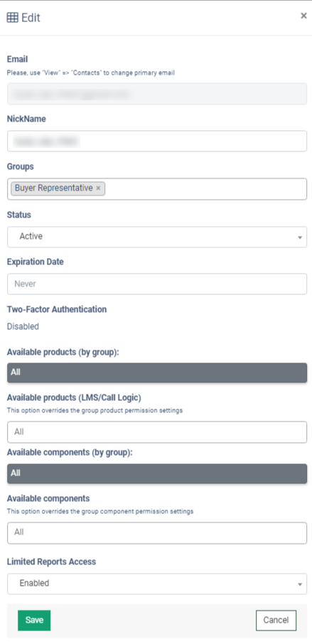Select the Buyer Representative tag text
Image resolution: width=312 pixels, height=644 pixels.
[54, 188]
